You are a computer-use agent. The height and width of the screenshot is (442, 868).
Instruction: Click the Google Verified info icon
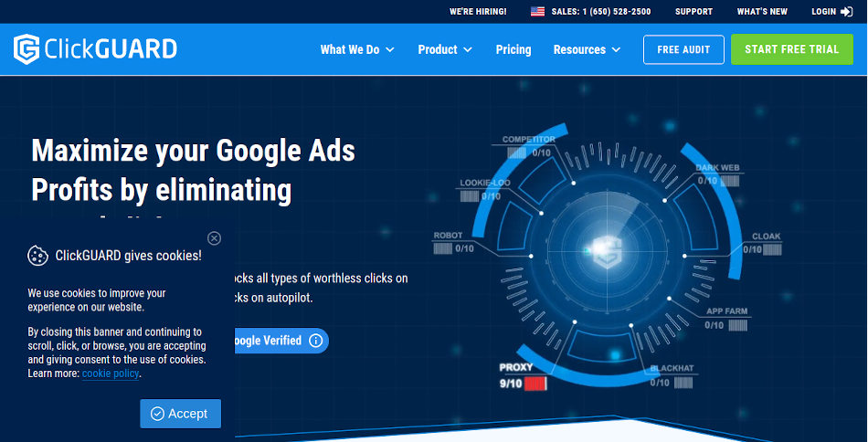(315, 341)
